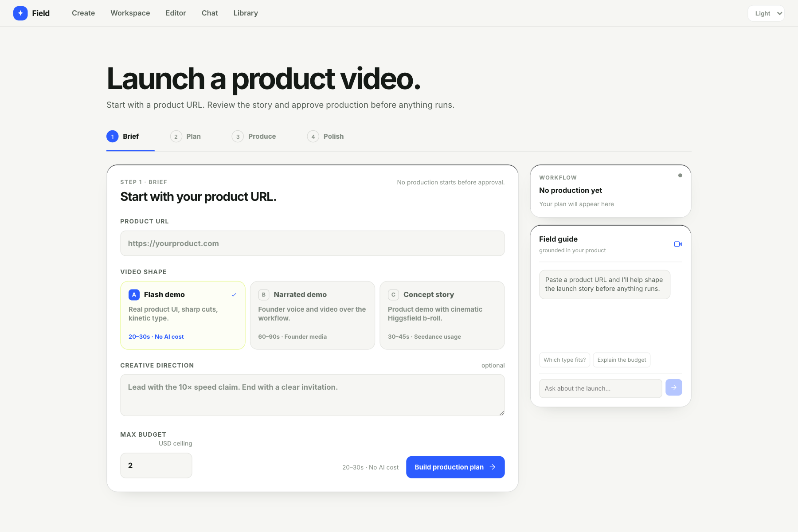
Task: Click the 'Explain the budget' suggestion
Action: (x=622, y=360)
